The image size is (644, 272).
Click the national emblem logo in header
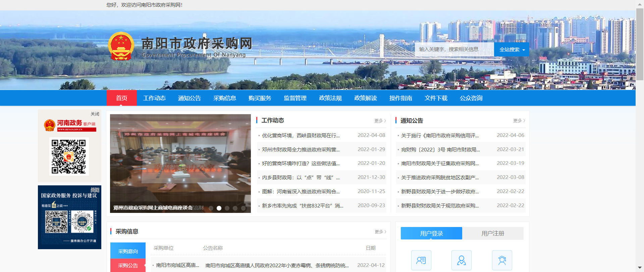point(121,46)
